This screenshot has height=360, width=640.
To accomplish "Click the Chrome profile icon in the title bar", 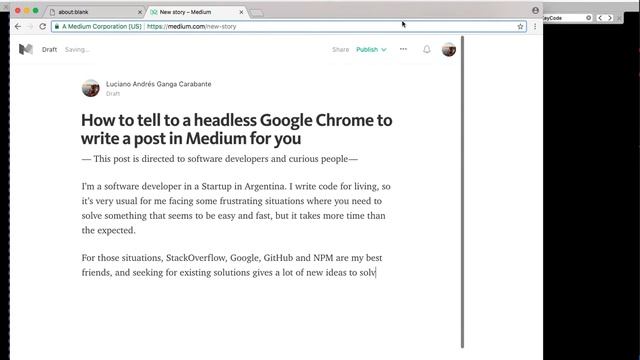I will coord(536,11).
